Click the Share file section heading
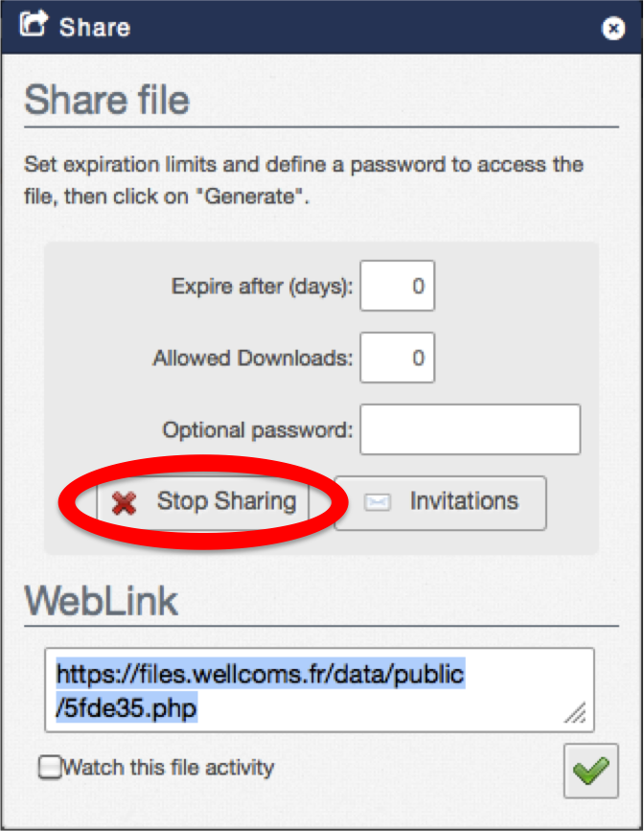644x831 pixels. (x=106, y=100)
